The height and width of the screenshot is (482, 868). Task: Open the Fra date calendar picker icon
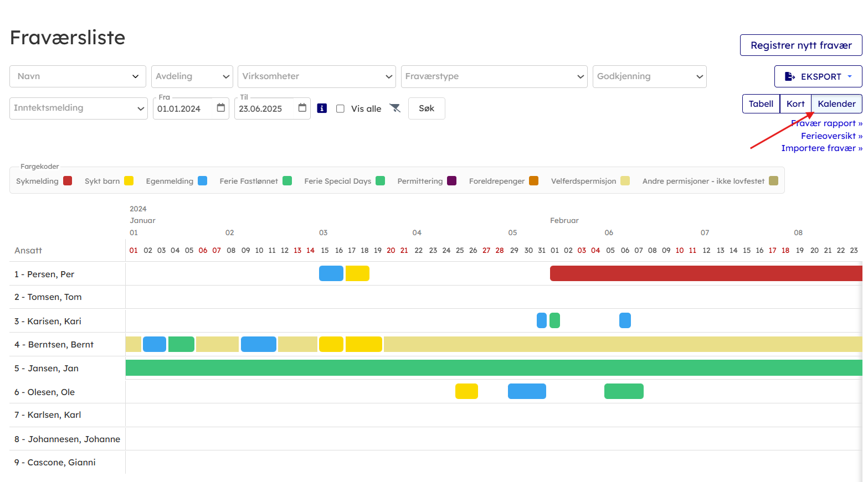[221, 108]
